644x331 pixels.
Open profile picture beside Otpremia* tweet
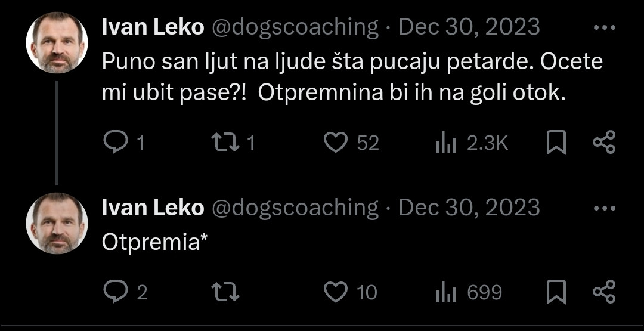tap(57, 223)
